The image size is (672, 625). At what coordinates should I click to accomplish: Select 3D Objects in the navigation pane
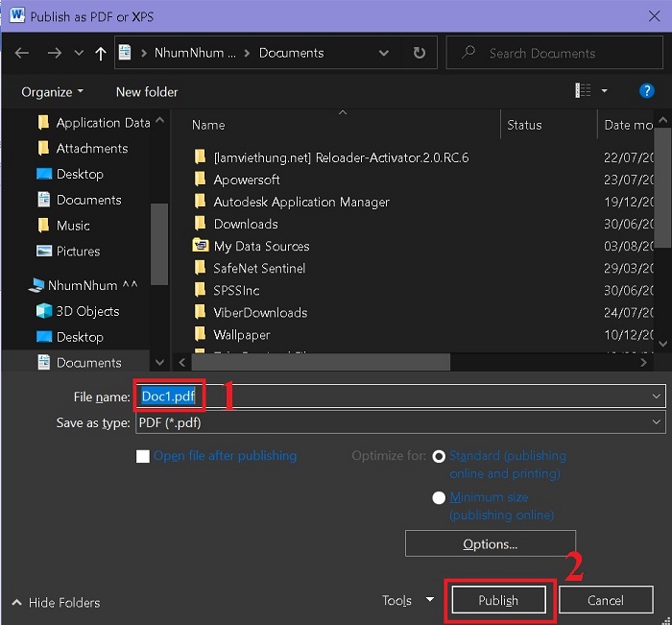pos(87,311)
